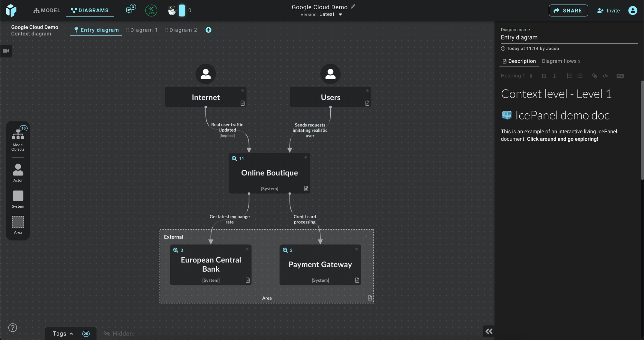Switch to the DIAGRAMS view

tap(90, 10)
